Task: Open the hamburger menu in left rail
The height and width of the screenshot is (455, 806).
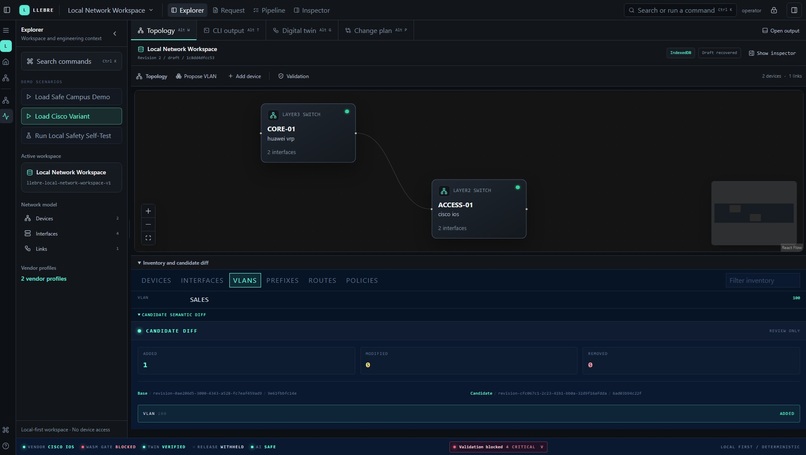Action: pos(6,30)
